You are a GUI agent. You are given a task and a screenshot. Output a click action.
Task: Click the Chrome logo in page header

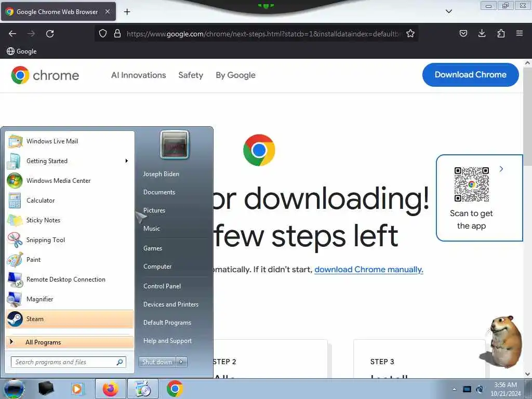pos(45,75)
